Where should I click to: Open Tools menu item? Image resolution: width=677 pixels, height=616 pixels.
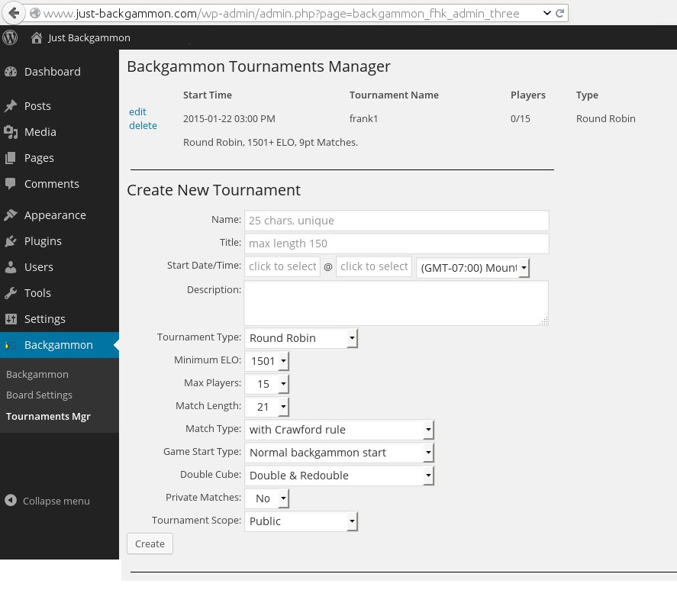click(x=37, y=293)
